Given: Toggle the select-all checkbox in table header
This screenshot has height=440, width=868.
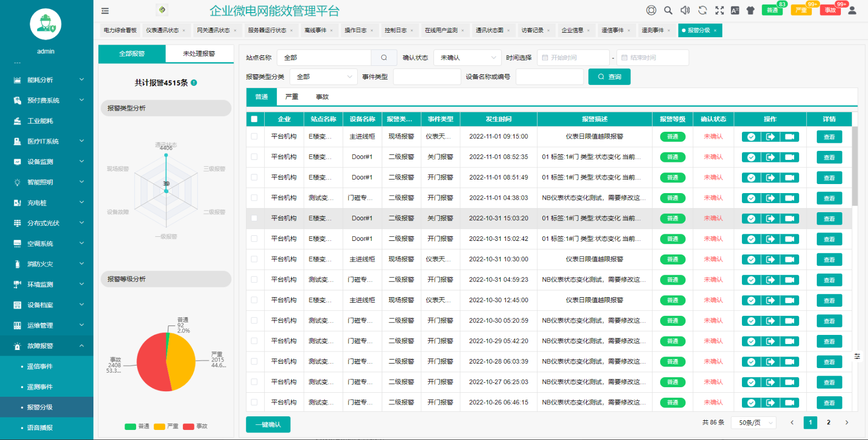Looking at the screenshot, I should click(254, 119).
